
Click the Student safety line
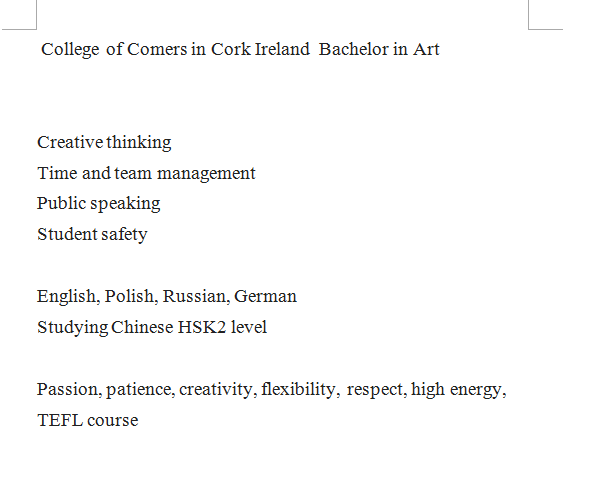(x=92, y=234)
